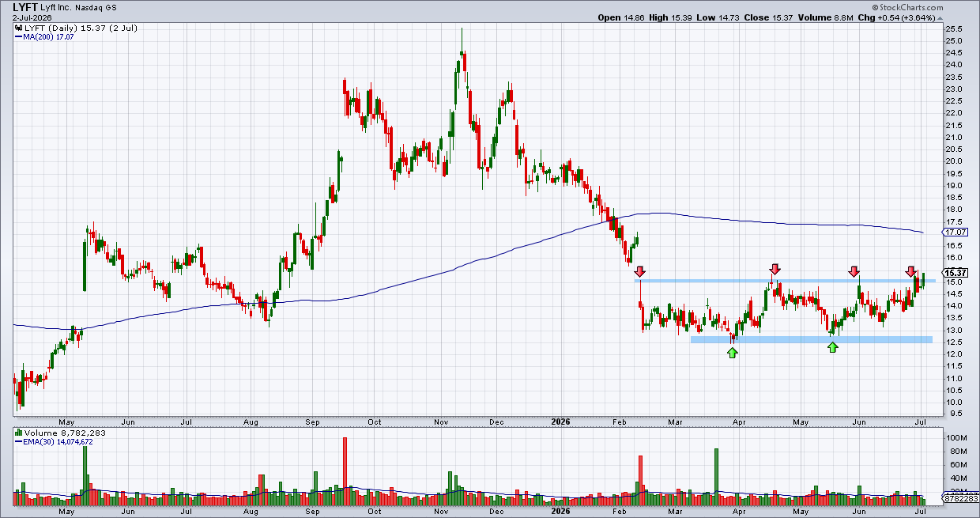Screen dimensions: 980x518
Task: Click the 17.07 moving average axis tag
Action: pos(955,233)
